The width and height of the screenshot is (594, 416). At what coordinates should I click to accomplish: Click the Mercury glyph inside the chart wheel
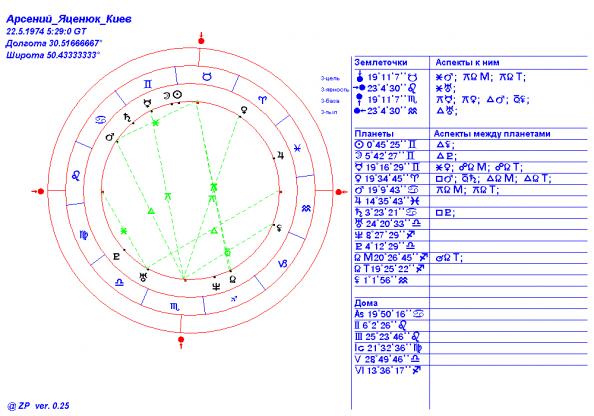[x=147, y=103]
